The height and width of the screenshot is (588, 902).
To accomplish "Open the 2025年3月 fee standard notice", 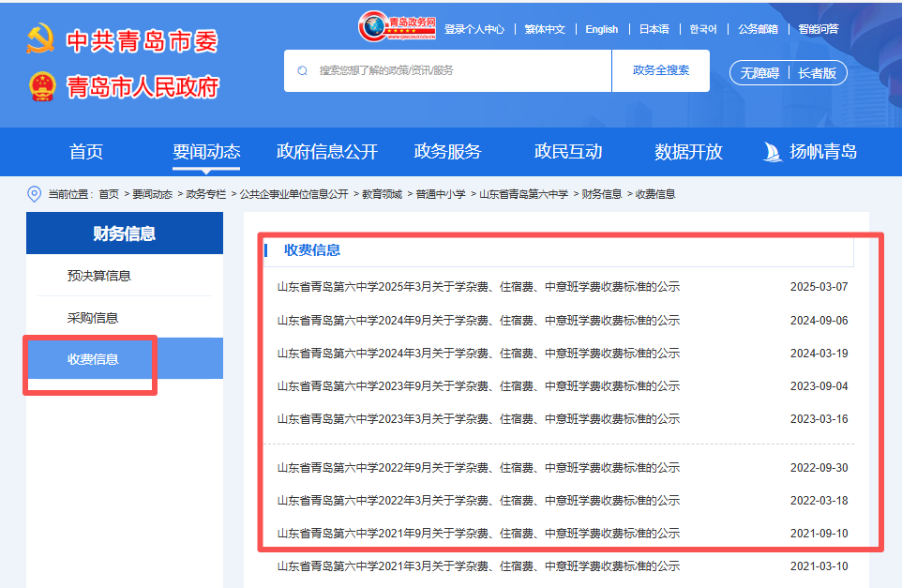I will 478,287.
